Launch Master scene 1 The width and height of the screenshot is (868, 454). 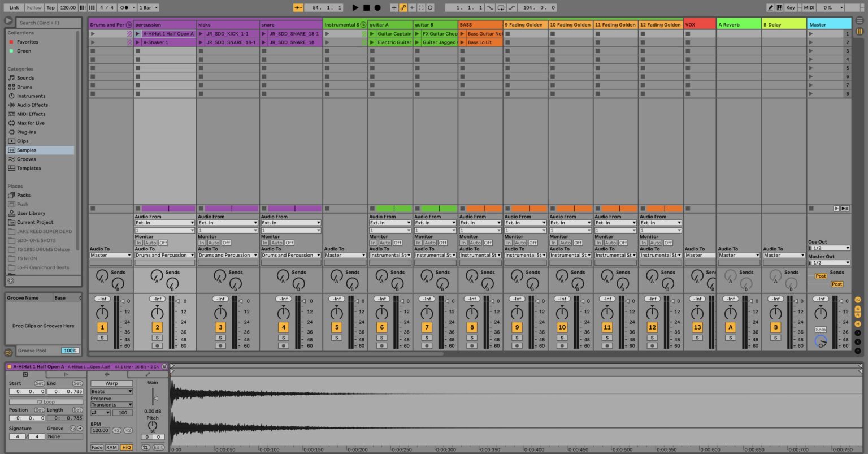[x=811, y=34]
